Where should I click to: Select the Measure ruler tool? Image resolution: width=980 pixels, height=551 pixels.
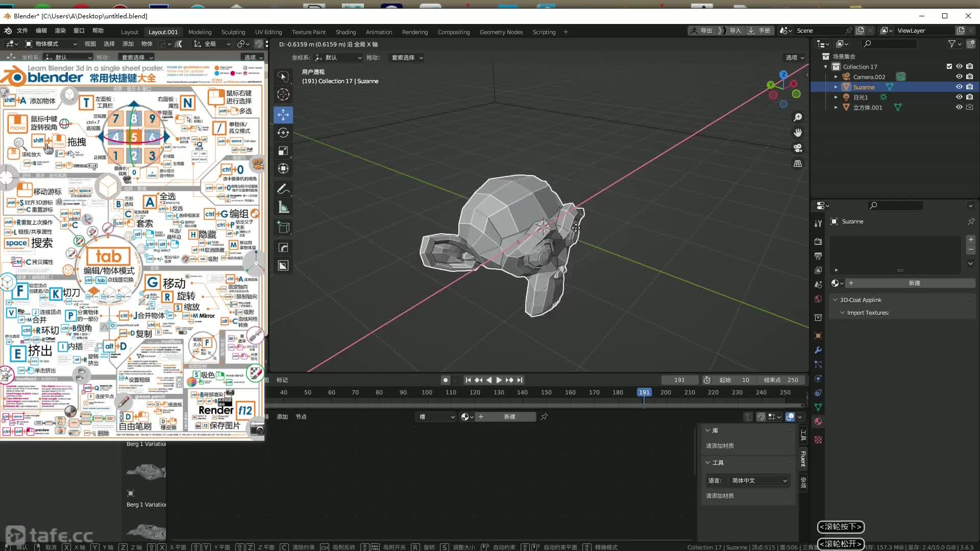283,207
